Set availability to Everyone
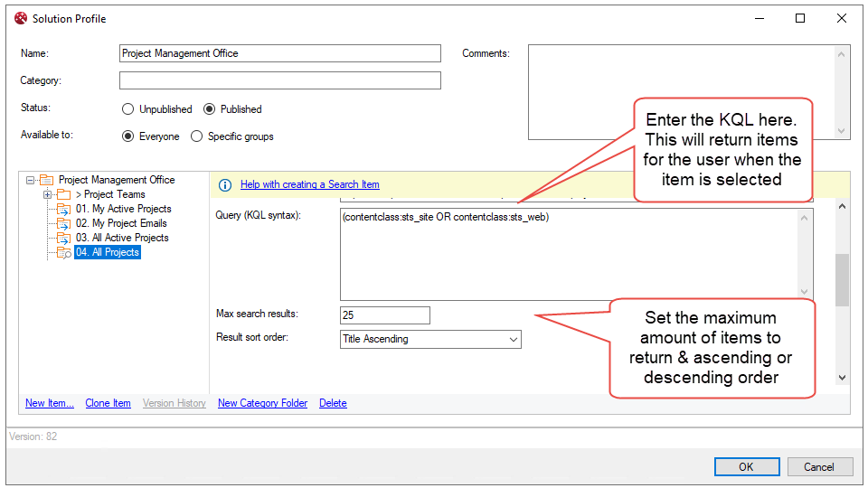 [x=127, y=136]
